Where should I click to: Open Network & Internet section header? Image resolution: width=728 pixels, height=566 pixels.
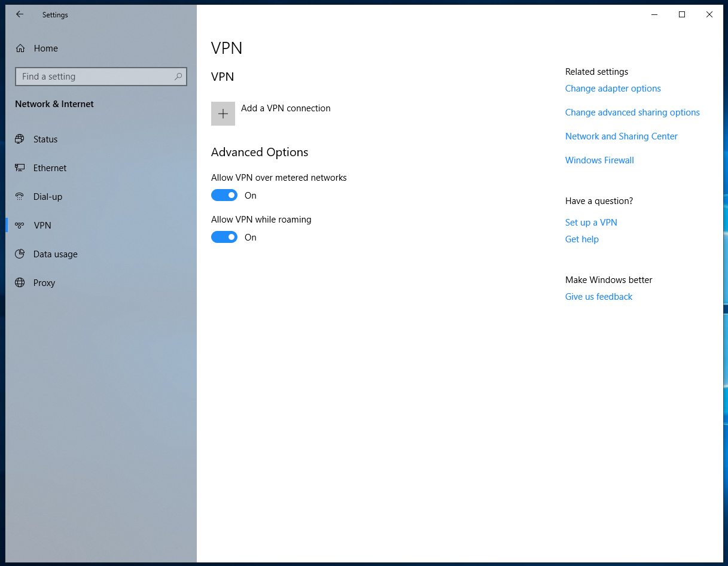click(54, 104)
